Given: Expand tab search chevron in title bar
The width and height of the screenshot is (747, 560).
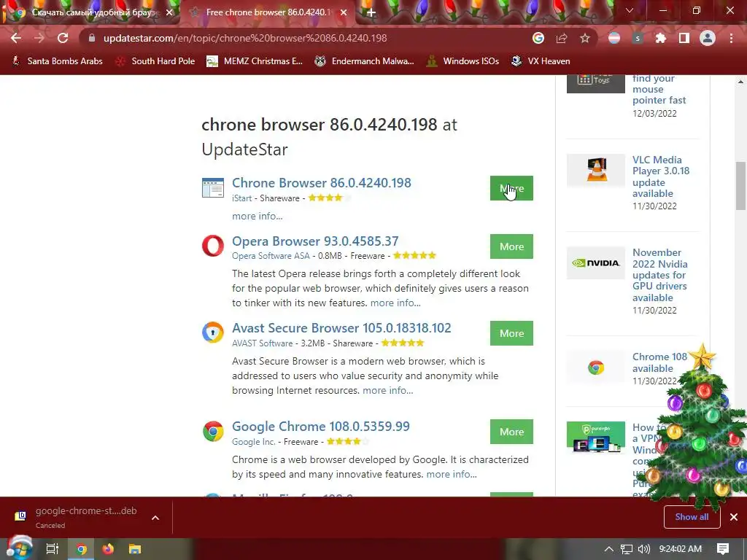Looking at the screenshot, I should click(630, 10).
